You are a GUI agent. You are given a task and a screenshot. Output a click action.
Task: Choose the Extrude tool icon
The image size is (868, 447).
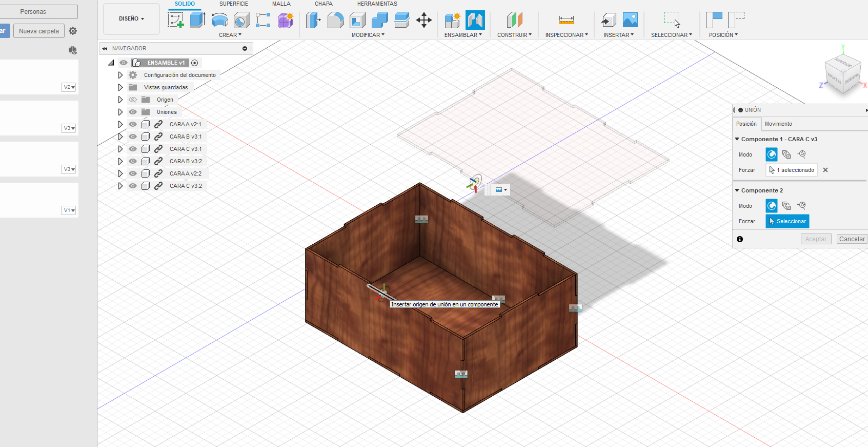[x=197, y=20]
